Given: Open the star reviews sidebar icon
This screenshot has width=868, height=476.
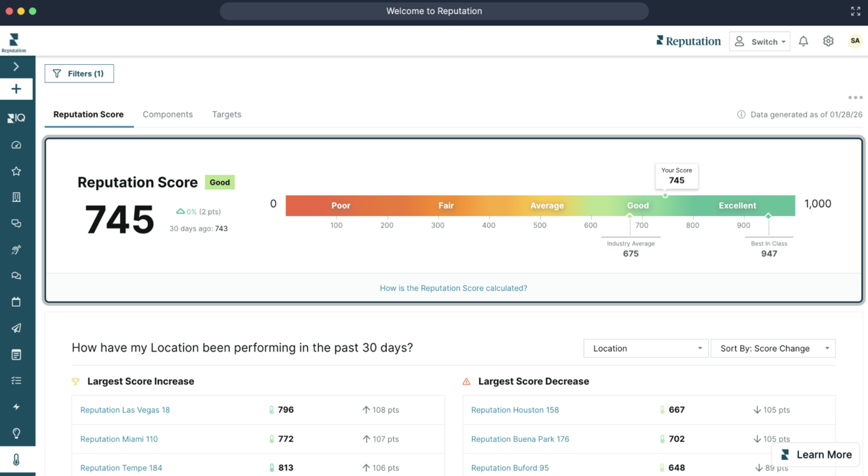Looking at the screenshot, I should point(16,171).
